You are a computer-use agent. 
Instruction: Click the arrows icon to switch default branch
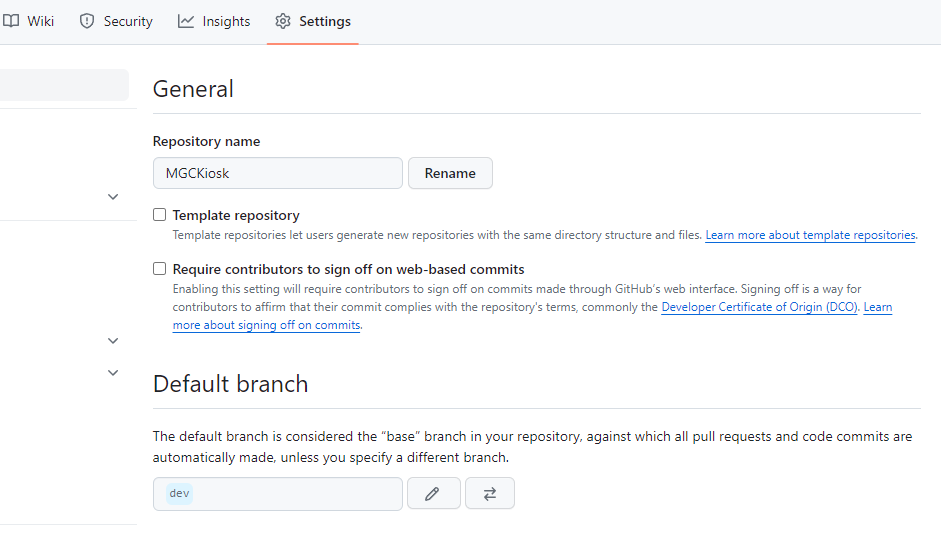(x=490, y=493)
